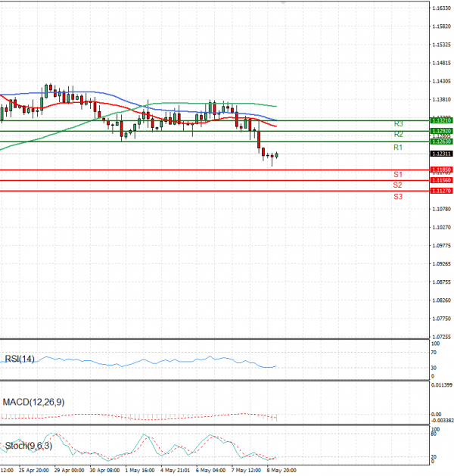This screenshot has height=476, width=454.
Task: Select the 1.11850 red price tag
Action: (x=440, y=170)
